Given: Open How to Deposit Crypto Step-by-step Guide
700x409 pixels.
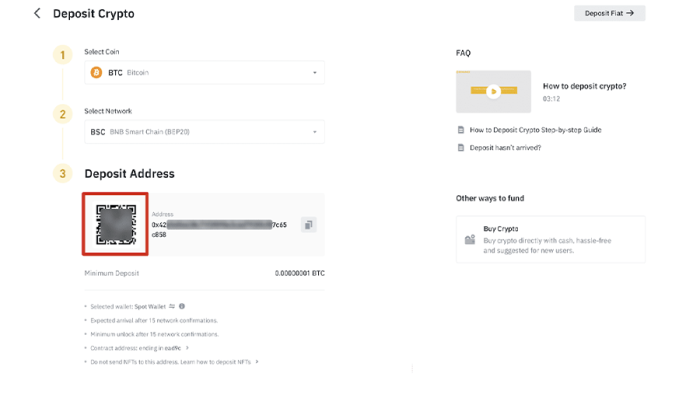Looking at the screenshot, I should (536, 130).
